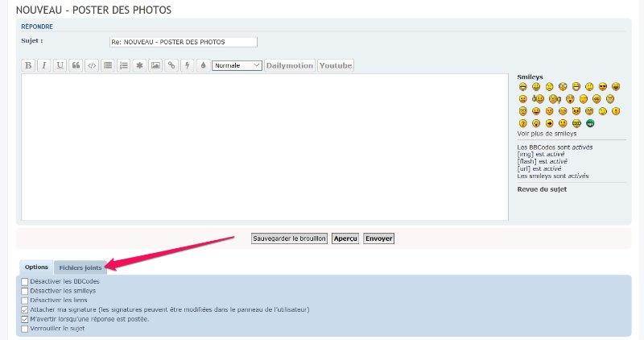Add a hyperlink with the link icon
The height and width of the screenshot is (340, 644).
point(171,65)
